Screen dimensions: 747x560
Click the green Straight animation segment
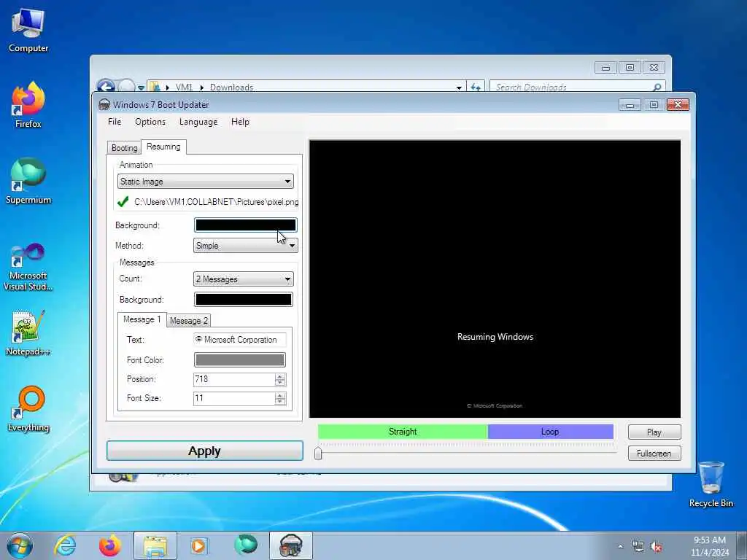(x=403, y=432)
